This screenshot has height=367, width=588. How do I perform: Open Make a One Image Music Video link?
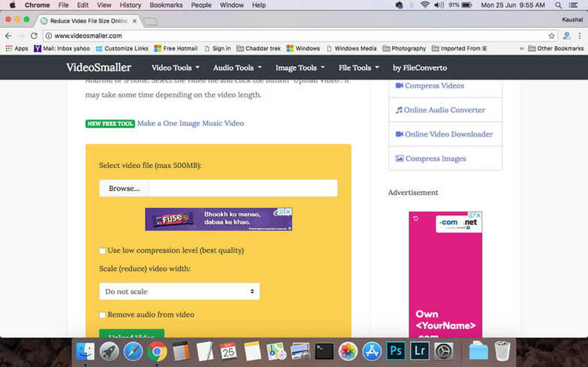tap(191, 123)
